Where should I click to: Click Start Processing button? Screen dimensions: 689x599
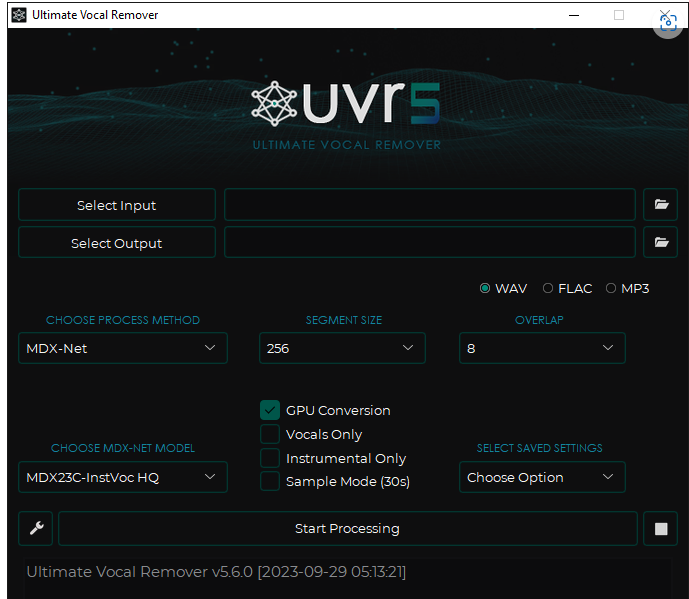pos(348,528)
